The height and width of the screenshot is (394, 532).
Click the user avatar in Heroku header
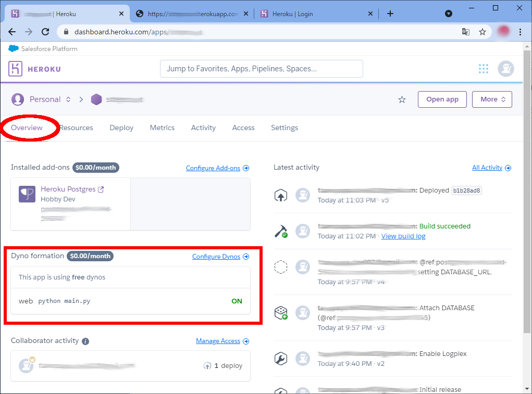pos(505,69)
